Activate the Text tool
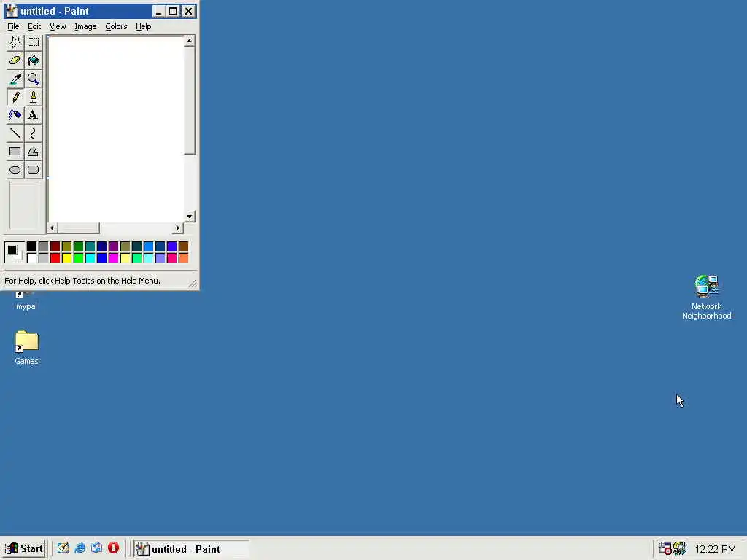Screen dimensions: 747x560 33,115
